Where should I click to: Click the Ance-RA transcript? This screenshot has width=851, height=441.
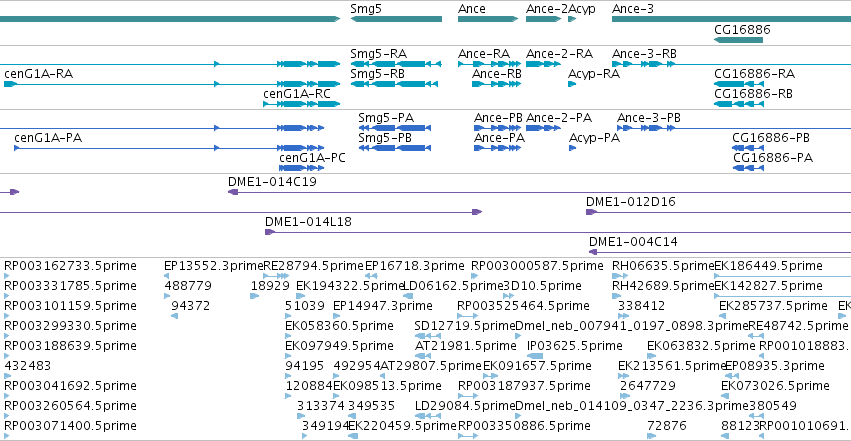pos(489,64)
